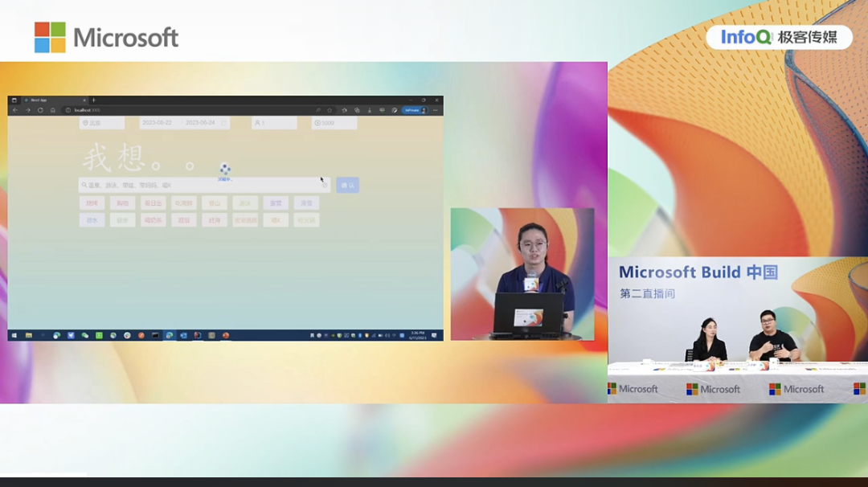Select the React App tab

55,100
